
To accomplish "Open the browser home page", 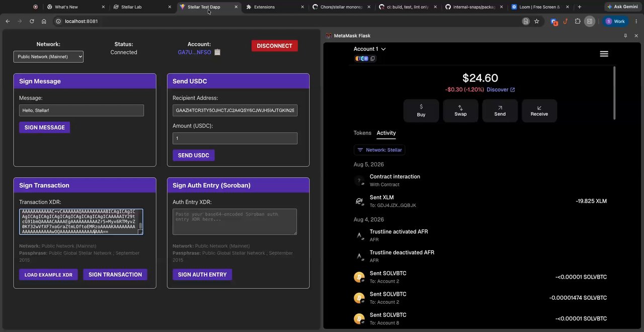I will pyautogui.click(x=44, y=21).
